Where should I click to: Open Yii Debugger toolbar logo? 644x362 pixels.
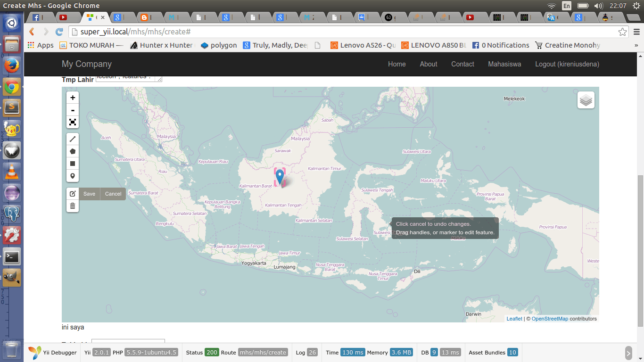(x=52, y=353)
